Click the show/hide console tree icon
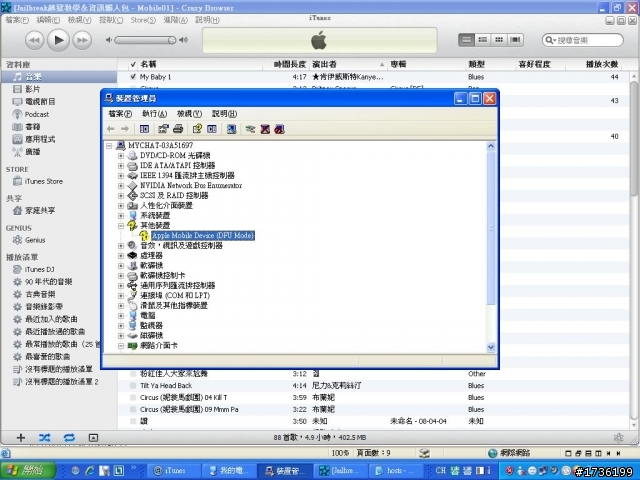The width and height of the screenshot is (640, 480). pyautogui.click(x=144, y=129)
